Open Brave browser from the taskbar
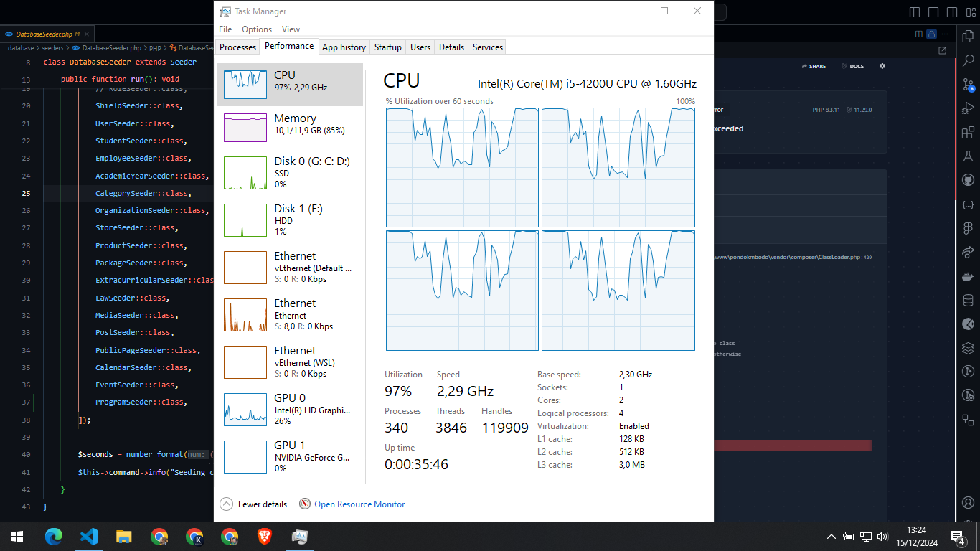 tap(265, 536)
